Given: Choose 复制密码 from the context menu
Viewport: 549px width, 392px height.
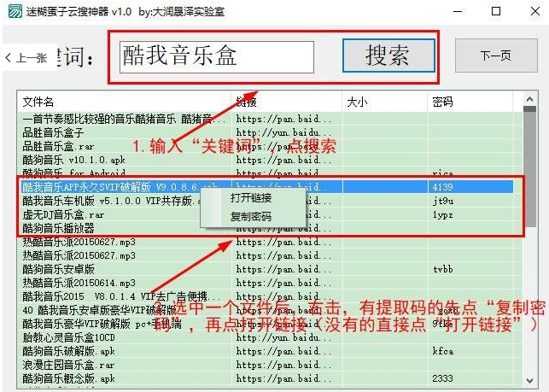Looking at the screenshot, I should tap(251, 216).
